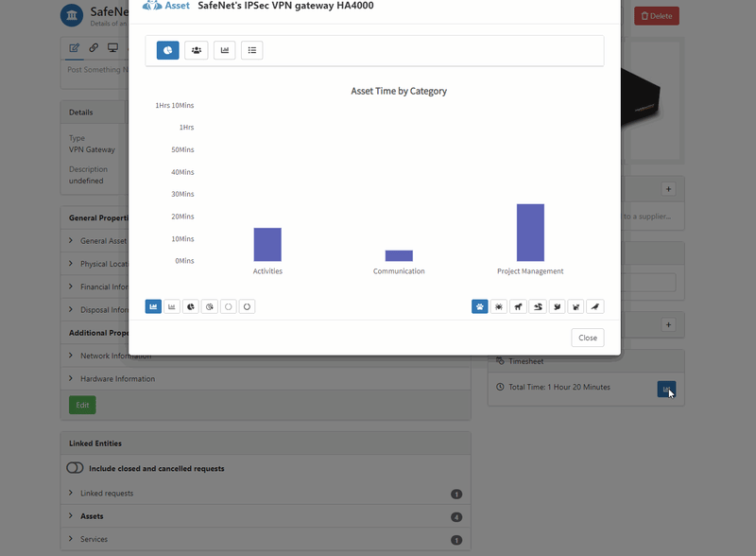The height and width of the screenshot is (556, 756).
Task: Expand the Services linked entities row
Action: point(266,539)
